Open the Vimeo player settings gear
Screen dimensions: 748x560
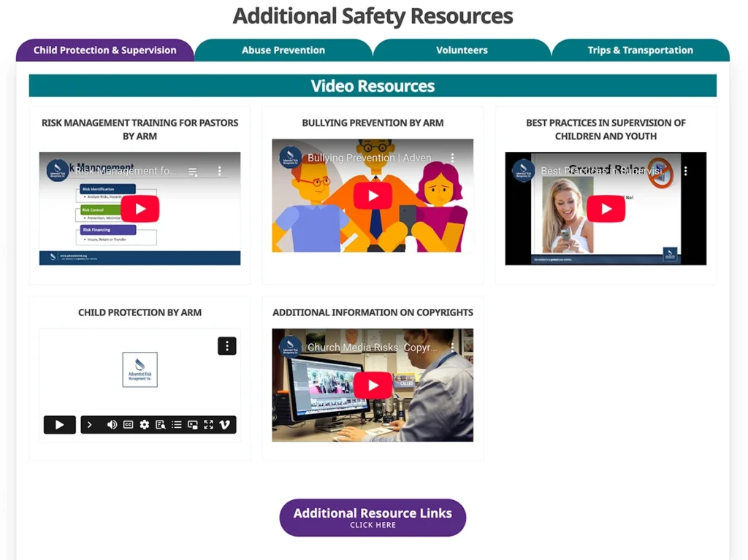(144, 425)
